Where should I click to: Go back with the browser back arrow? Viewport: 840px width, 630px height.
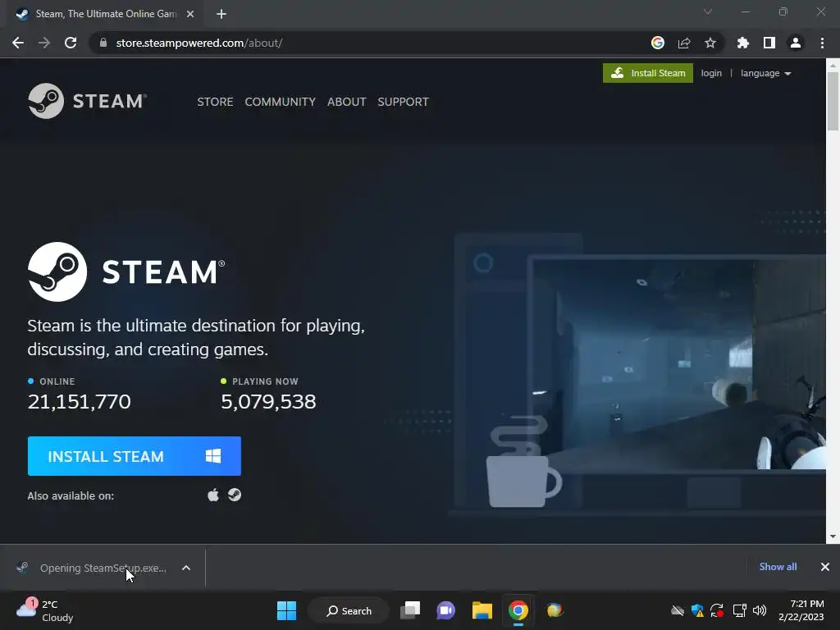tap(18, 43)
